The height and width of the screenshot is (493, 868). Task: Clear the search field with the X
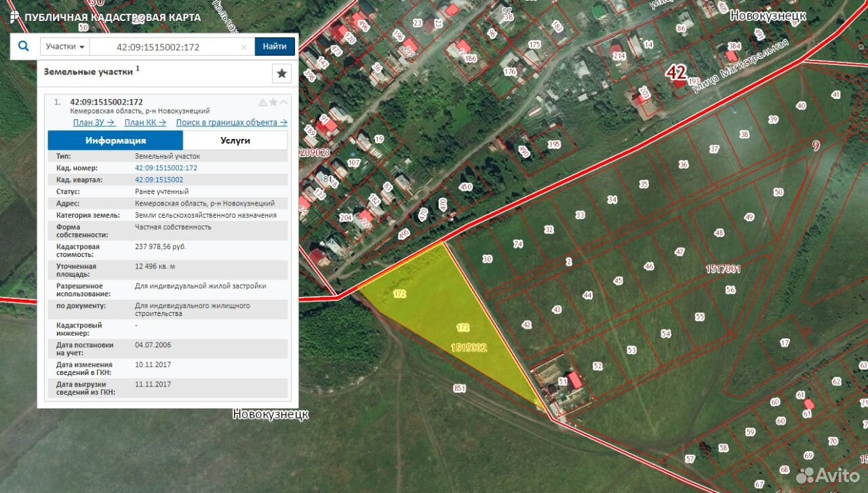(x=244, y=47)
